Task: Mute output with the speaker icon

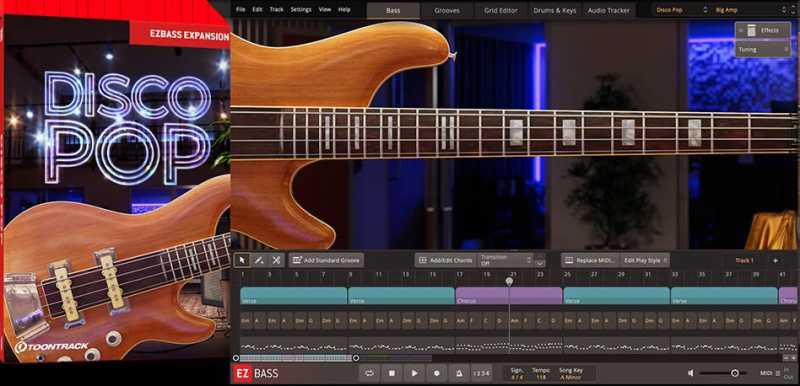Action: pyautogui.click(x=690, y=373)
